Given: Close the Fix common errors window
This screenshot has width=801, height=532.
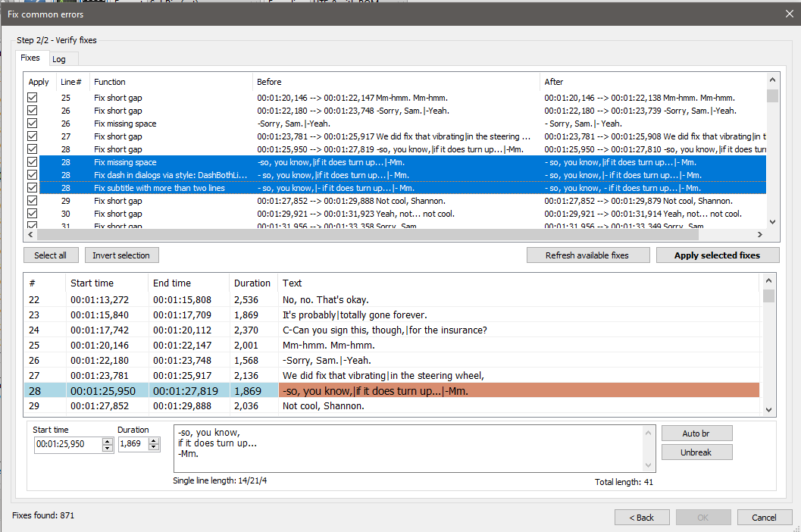Looking at the screenshot, I should 789,14.
